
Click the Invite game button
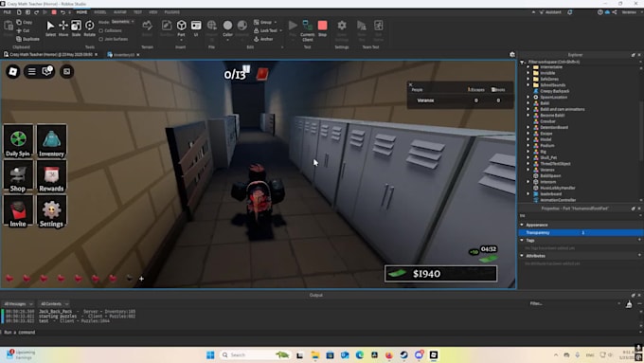(x=18, y=211)
